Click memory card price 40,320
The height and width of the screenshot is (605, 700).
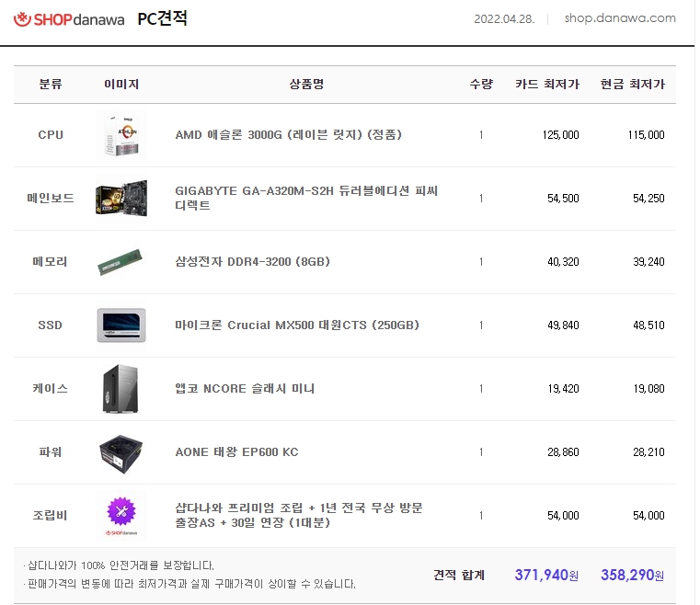coord(563,261)
